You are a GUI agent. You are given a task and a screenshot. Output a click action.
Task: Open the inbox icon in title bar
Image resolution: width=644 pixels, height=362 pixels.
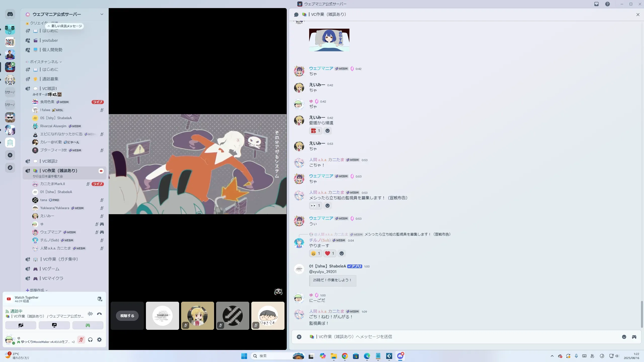(x=596, y=4)
